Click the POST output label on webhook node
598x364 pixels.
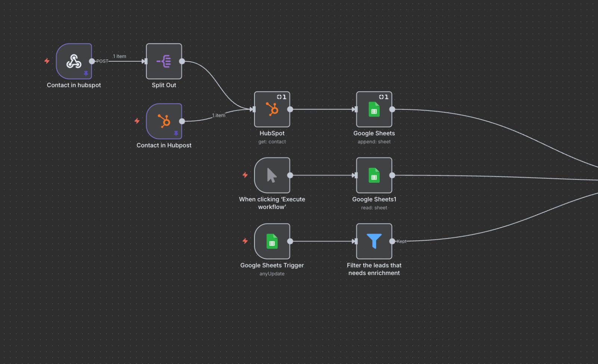[x=101, y=61]
